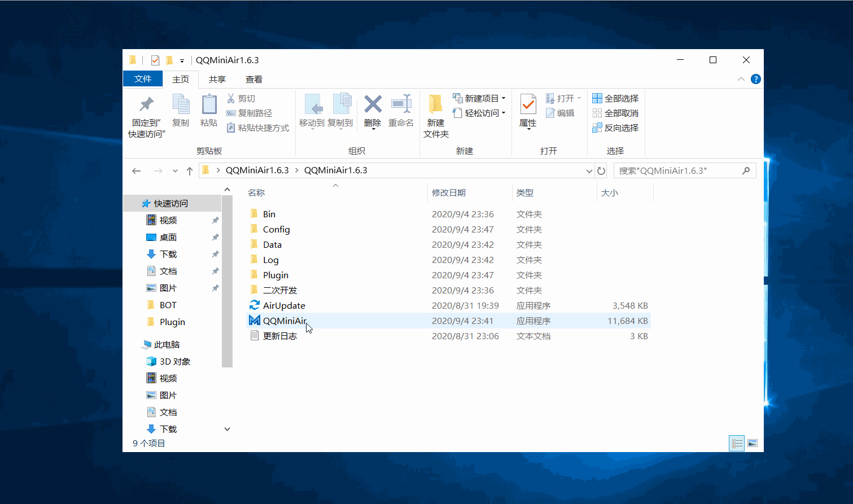Click Edit (编辑) in the Open group
853x504 pixels.
tap(560, 113)
